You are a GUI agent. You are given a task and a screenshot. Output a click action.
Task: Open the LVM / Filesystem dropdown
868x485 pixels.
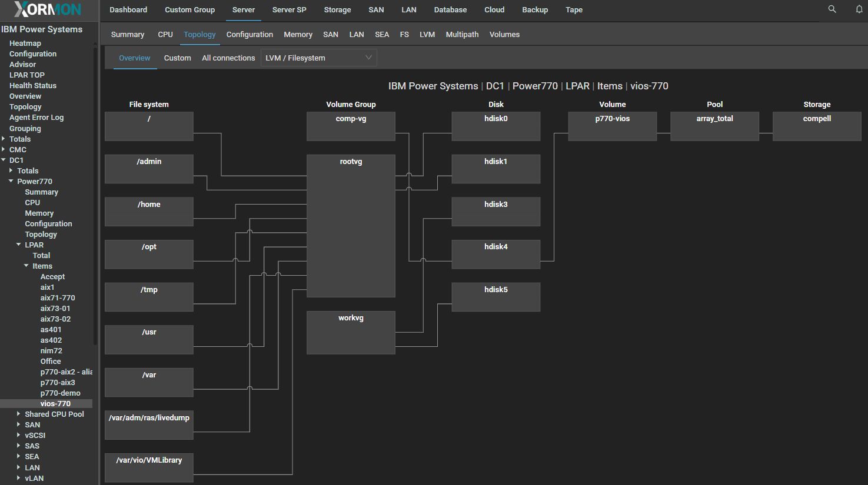coord(318,58)
